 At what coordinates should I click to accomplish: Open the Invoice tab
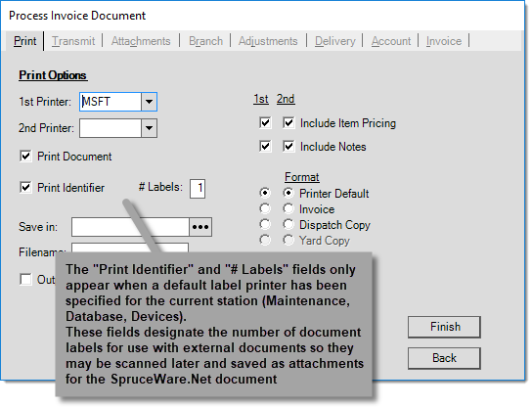click(444, 41)
